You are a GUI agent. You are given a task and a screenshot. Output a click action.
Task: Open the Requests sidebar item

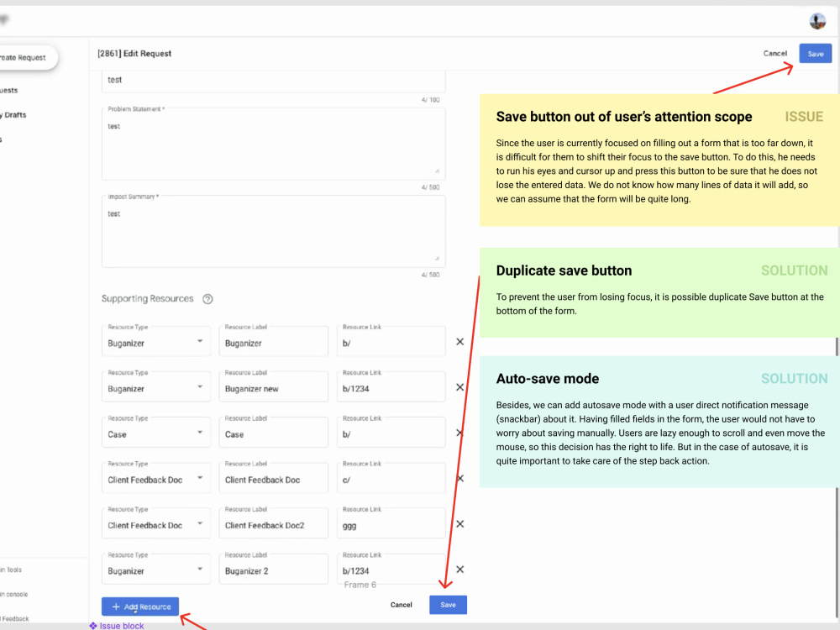tap(9, 91)
